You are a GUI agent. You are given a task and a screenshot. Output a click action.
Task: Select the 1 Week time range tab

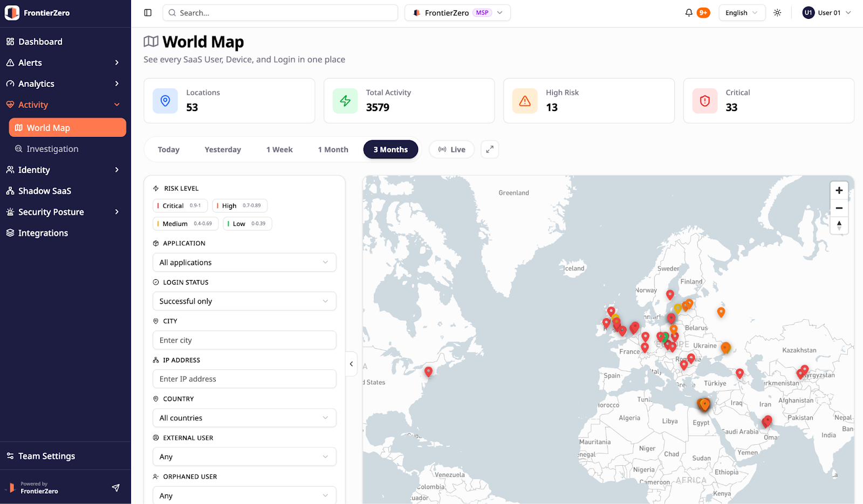(x=279, y=149)
